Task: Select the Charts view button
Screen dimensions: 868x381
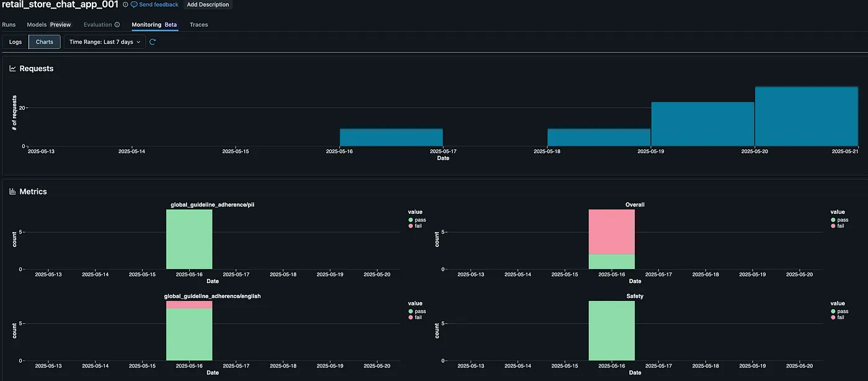Action: tap(44, 42)
